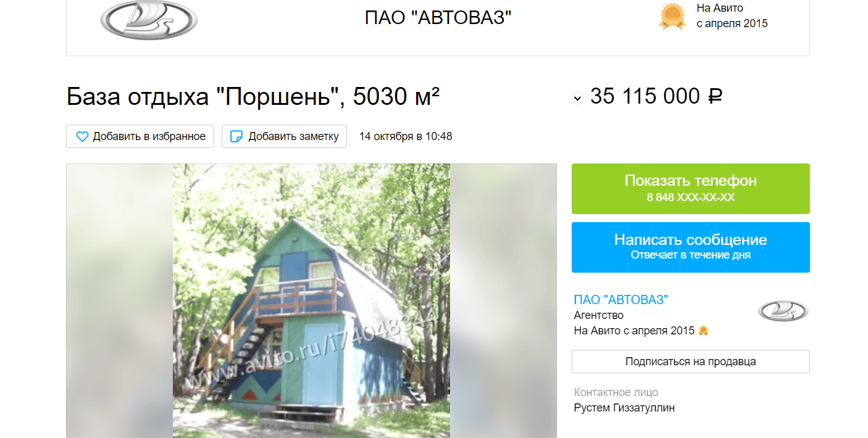868x438 pixels.
Task: Click the На Авито с апреля 2015 banner text
Action: point(732,16)
